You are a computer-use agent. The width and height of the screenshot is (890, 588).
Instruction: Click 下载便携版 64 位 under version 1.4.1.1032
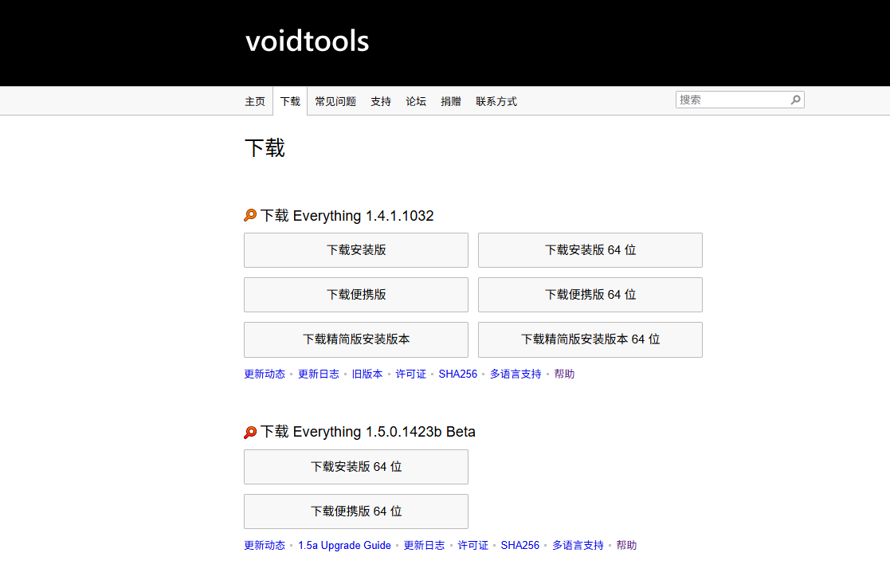click(590, 295)
